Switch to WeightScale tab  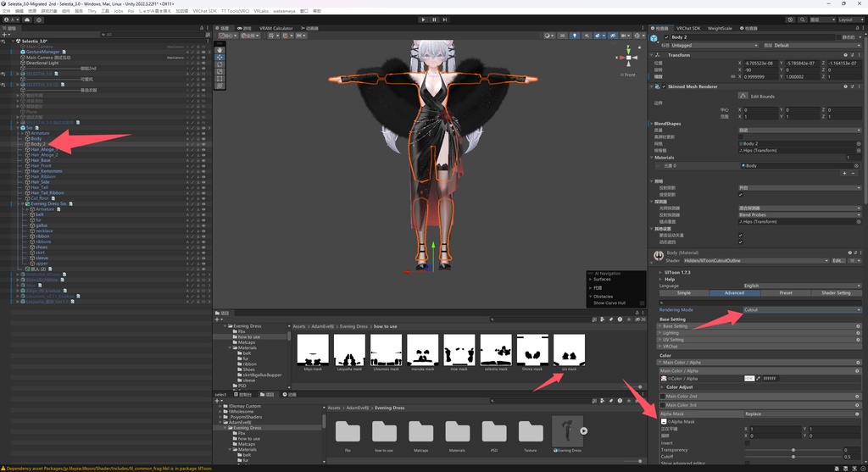click(x=720, y=28)
